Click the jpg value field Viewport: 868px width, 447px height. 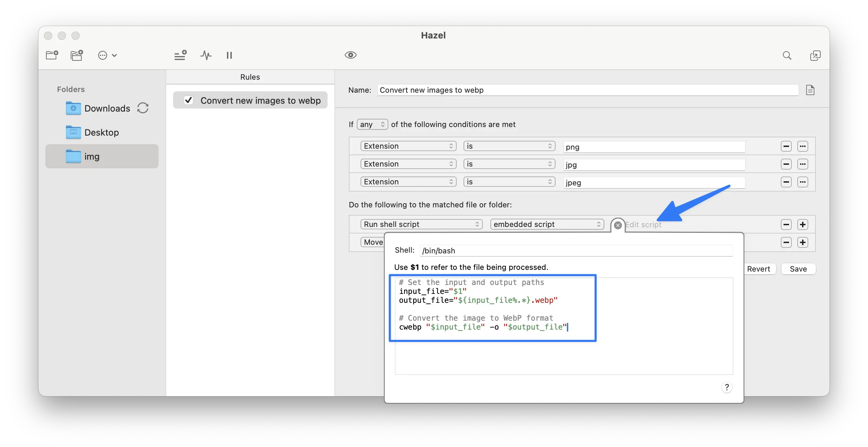[654, 165]
